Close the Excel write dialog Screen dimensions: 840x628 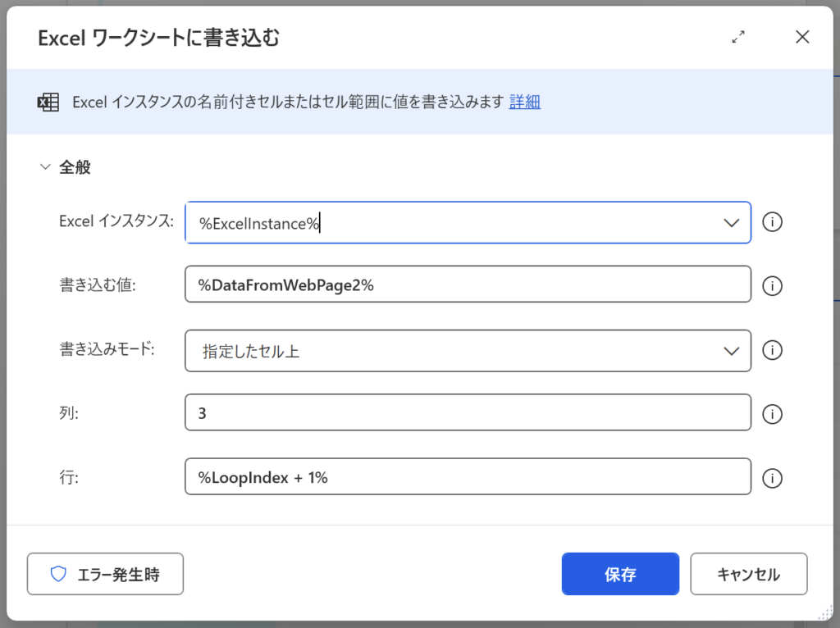(x=801, y=37)
